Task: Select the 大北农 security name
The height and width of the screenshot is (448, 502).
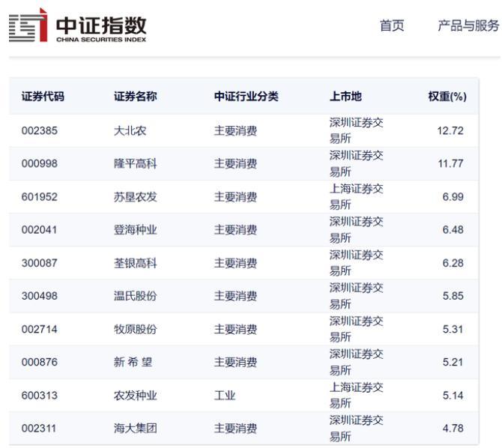Action: pos(130,131)
